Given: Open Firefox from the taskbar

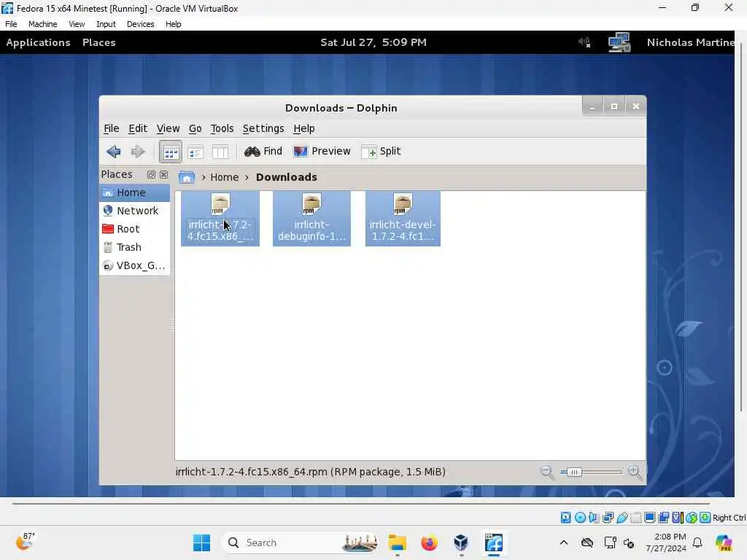Looking at the screenshot, I should (x=429, y=542).
